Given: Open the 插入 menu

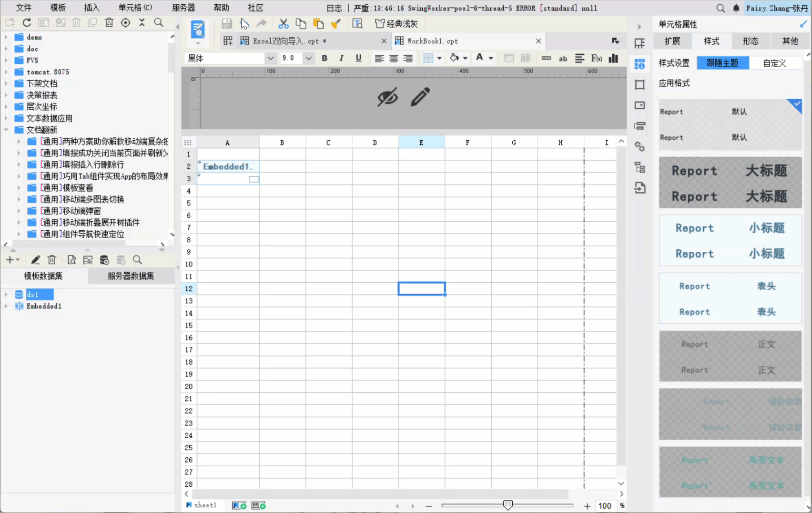Looking at the screenshot, I should (x=91, y=8).
